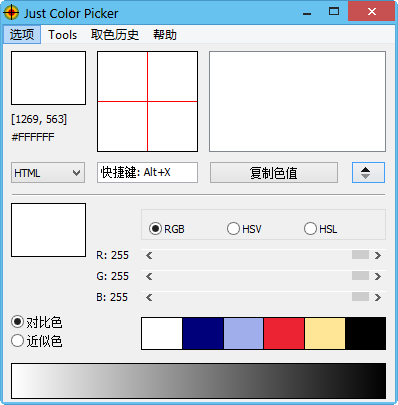The image size is (398, 405).
Task: Select the RGB radio button
Action: (x=155, y=229)
